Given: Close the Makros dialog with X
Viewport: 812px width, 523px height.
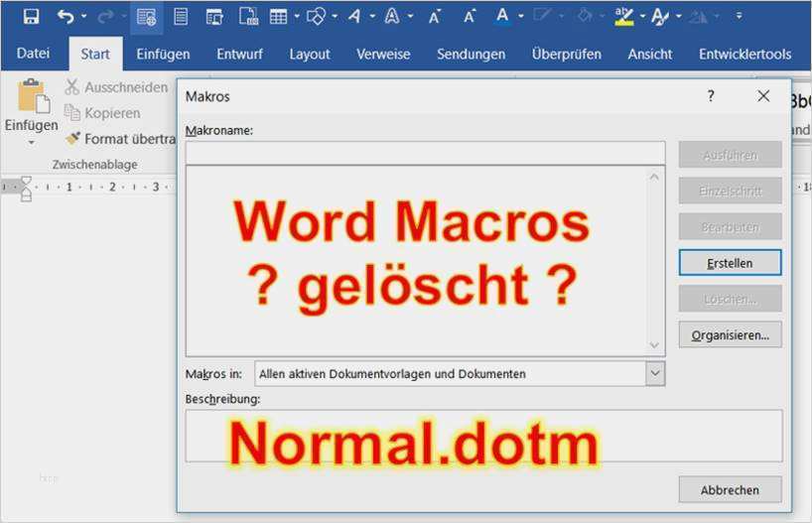Looking at the screenshot, I should [763, 96].
